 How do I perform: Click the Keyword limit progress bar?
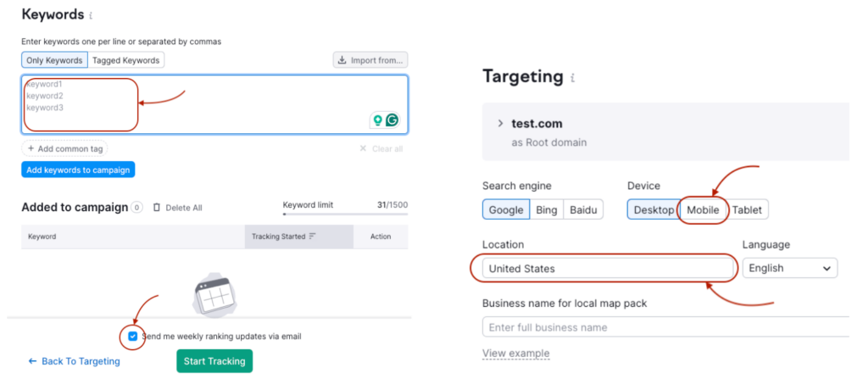344,215
